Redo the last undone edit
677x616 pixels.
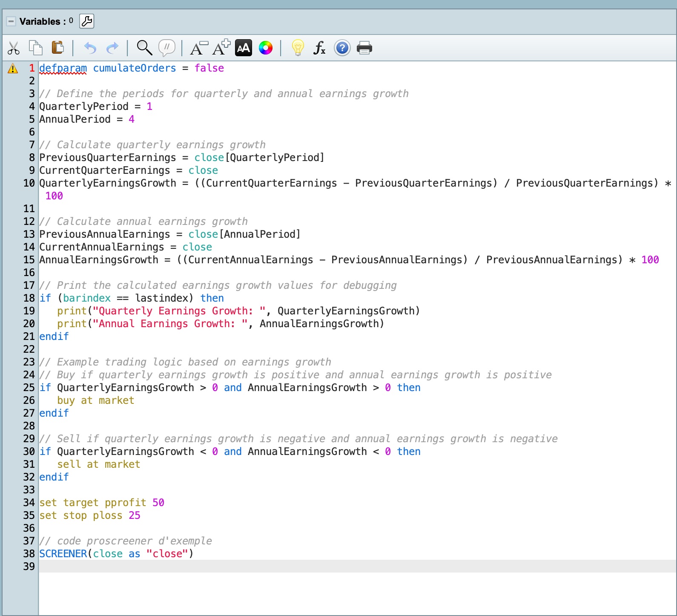[x=112, y=48]
